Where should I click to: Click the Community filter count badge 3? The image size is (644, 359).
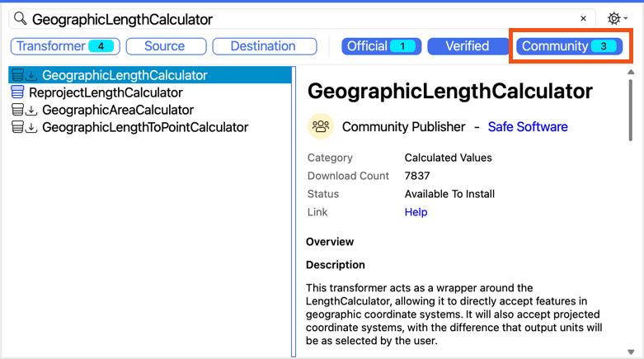604,46
